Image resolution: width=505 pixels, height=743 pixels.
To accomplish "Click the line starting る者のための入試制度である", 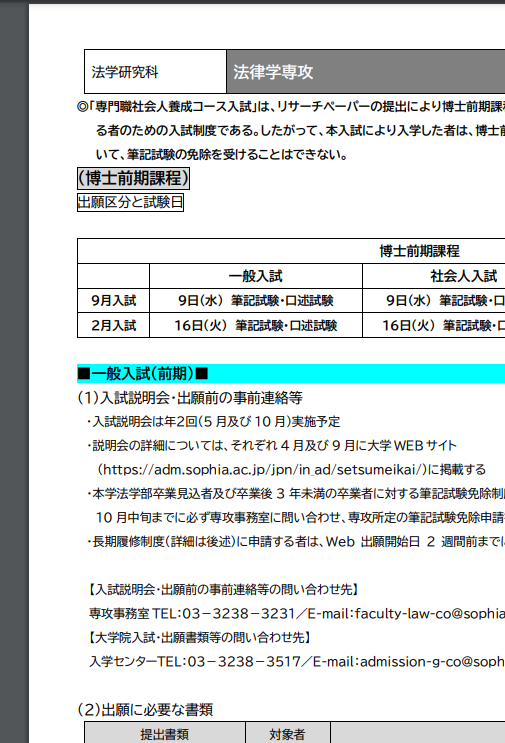I will [300, 130].
